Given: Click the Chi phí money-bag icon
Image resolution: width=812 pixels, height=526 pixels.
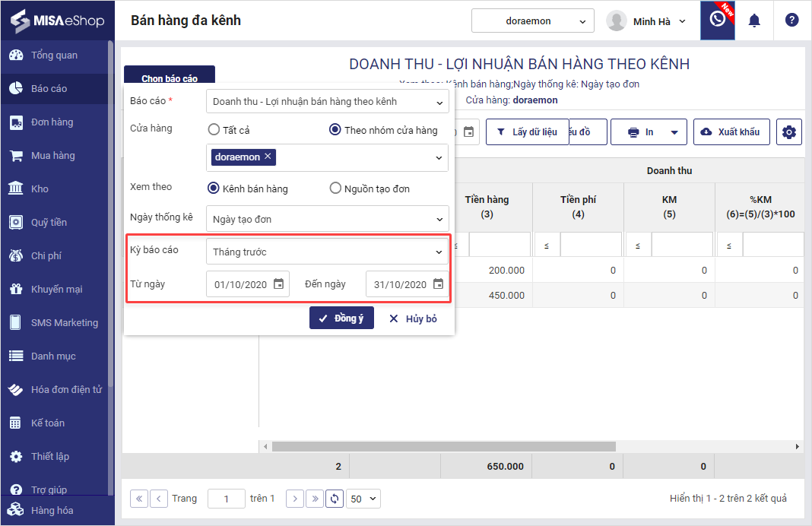Looking at the screenshot, I should point(16,255).
